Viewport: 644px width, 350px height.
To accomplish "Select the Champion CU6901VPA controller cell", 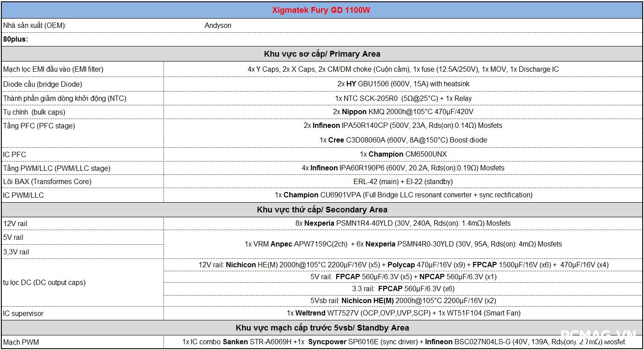I will (403, 195).
